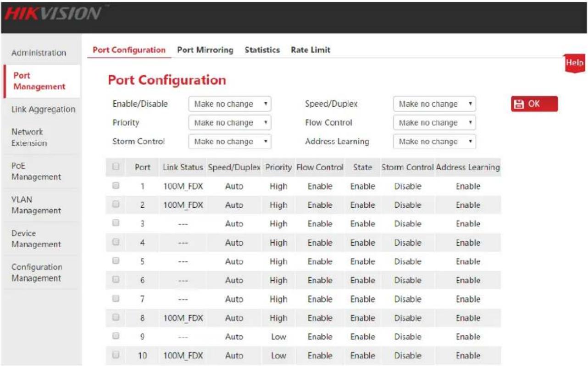Screen dimensions: 588x366
Task: Click port 10's 100M_FDX link status
Action: (x=183, y=355)
